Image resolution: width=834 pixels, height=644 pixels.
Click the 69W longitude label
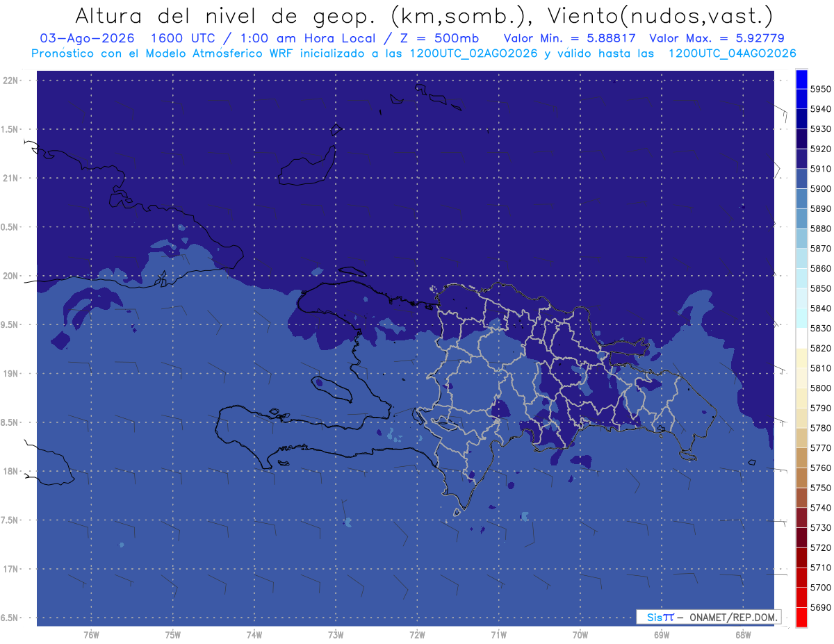tap(661, 634)
